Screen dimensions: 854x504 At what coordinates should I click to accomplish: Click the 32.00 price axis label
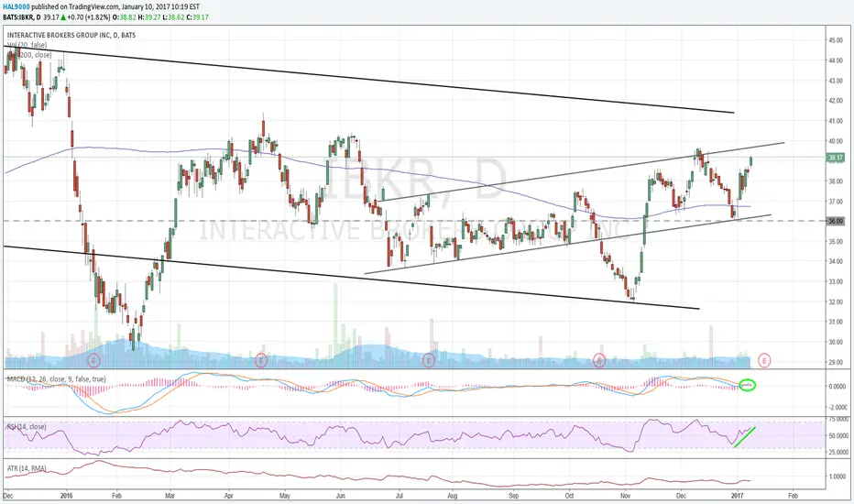click(836, 301)
